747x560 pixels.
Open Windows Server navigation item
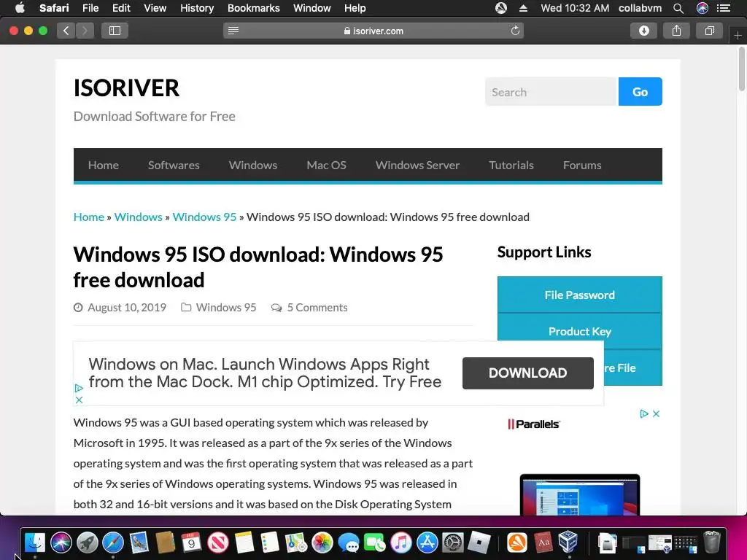(417, 166)
